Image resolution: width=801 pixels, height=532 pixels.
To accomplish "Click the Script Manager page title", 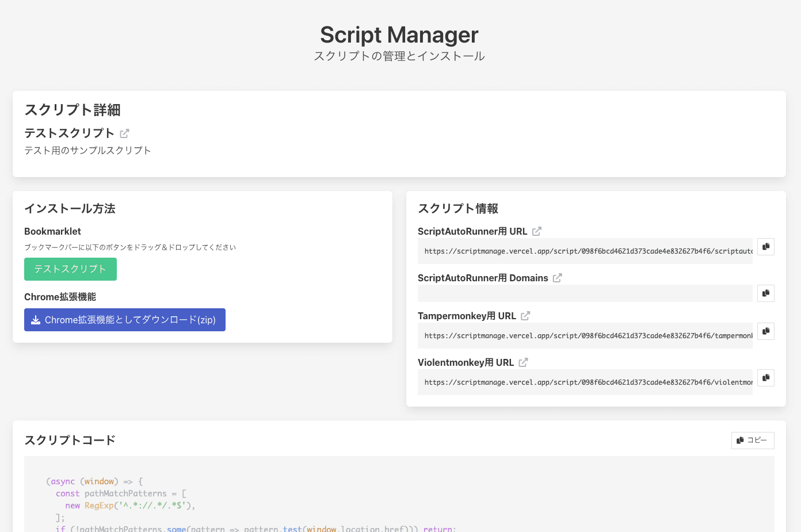I will [x=399, y=35].
